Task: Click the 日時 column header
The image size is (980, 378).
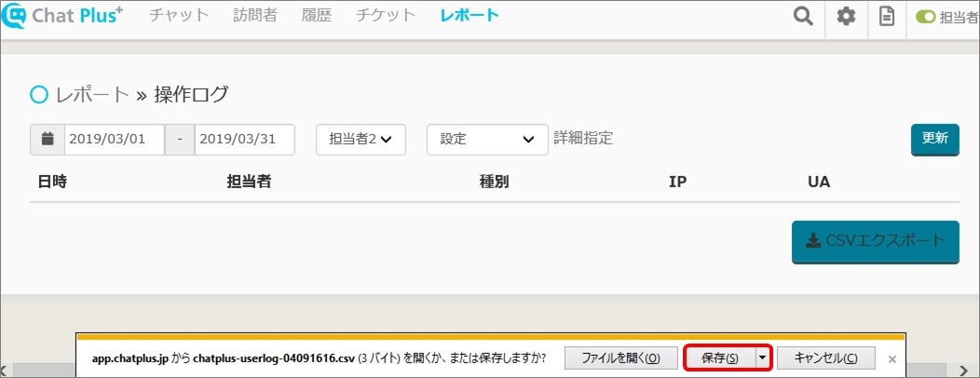Action: 52,182
